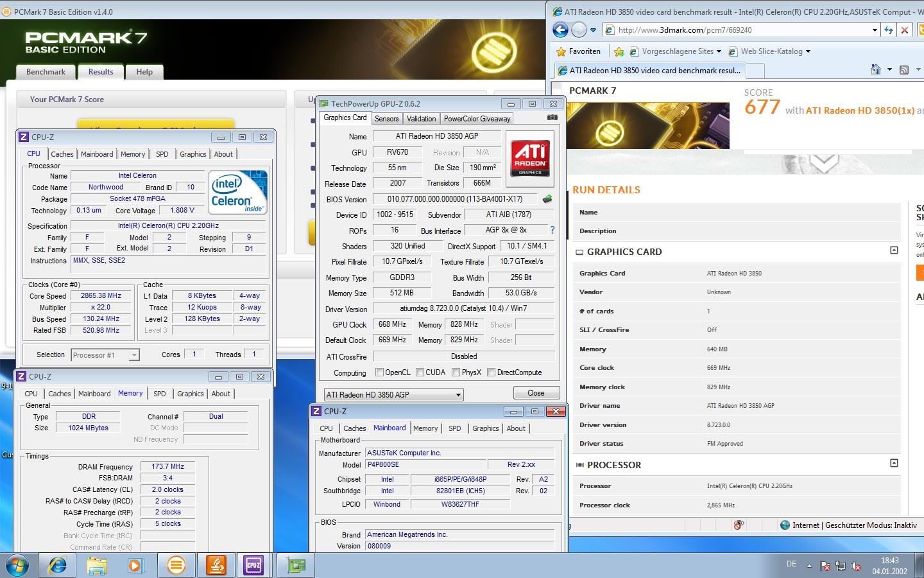
Task: Open the PowerColor Giveaway tab
Action: click(477, 119)
